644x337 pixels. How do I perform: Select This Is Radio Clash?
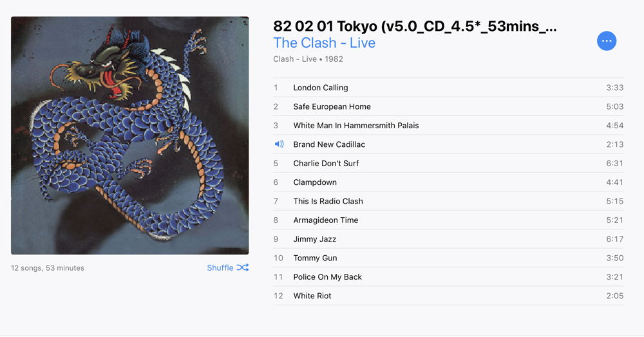click(448, 201)
